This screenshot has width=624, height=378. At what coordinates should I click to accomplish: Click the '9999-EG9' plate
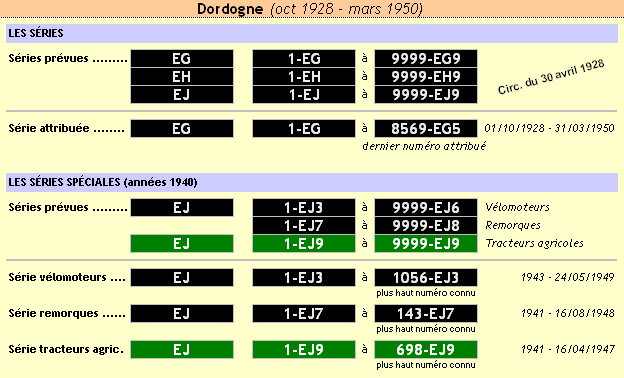click(426, 58)
